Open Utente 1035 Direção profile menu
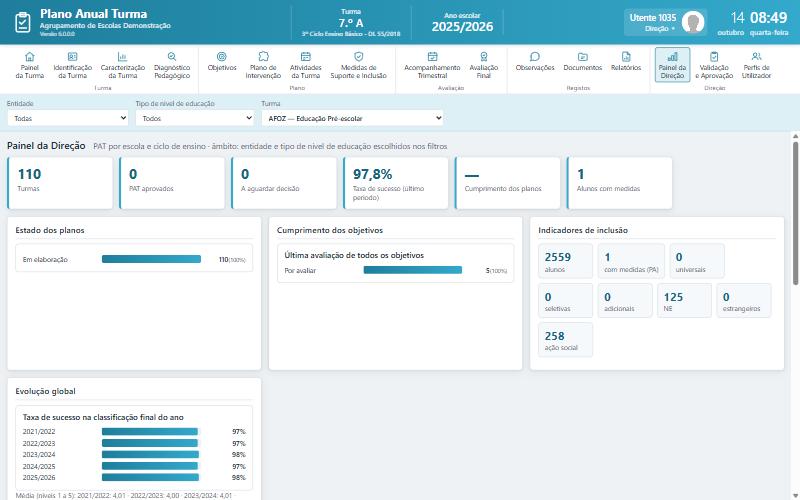The width and height of the screenshot is (800, 500). click(x=665, y=22)
